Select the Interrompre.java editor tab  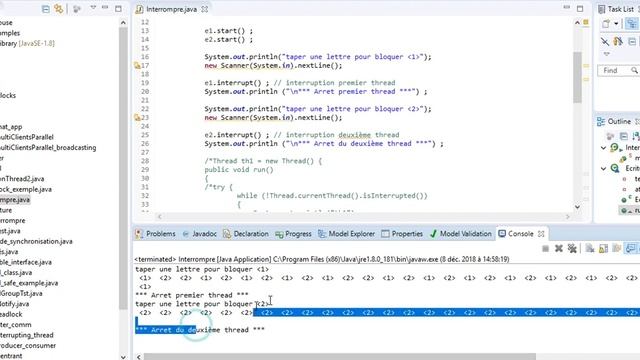pos(171,9)
